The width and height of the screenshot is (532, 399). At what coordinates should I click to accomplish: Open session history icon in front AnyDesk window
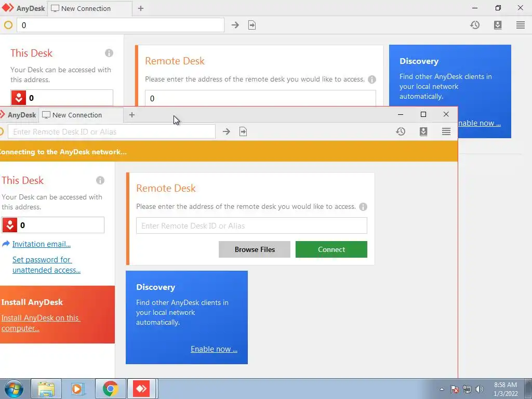[x=401, y=131]
